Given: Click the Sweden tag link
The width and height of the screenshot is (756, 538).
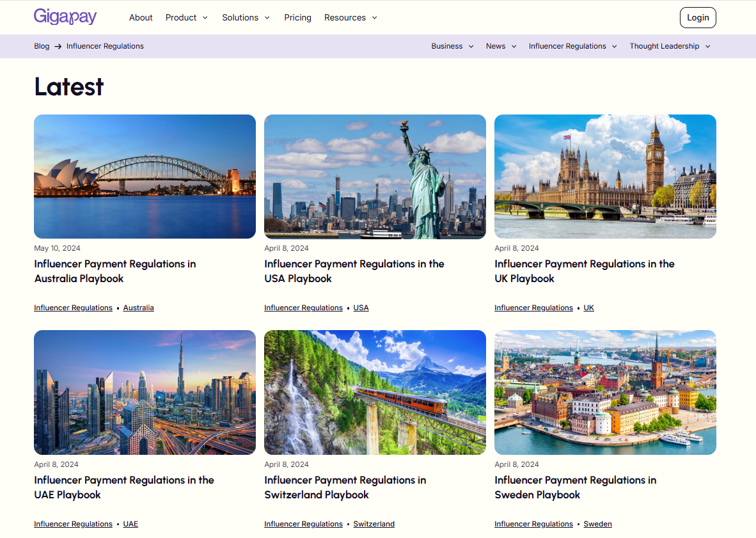Looking at the screenshot, I should point(597,524).
